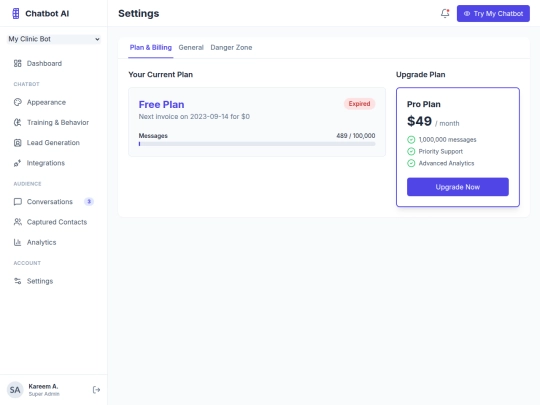540x405 pixels.
Task: Select the Plan & Billing tab
Action: 150,48
